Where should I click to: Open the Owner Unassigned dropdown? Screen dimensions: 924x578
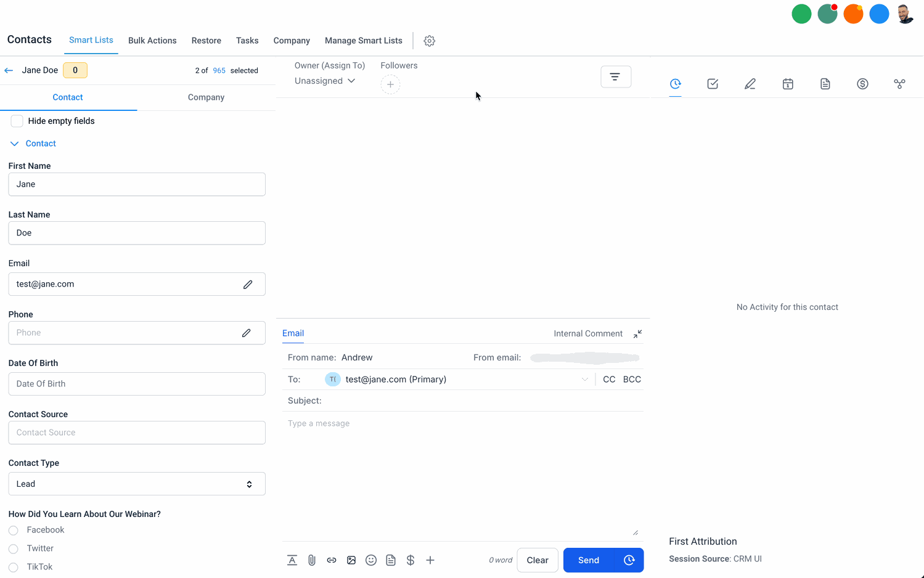click(x=325, y=81)
